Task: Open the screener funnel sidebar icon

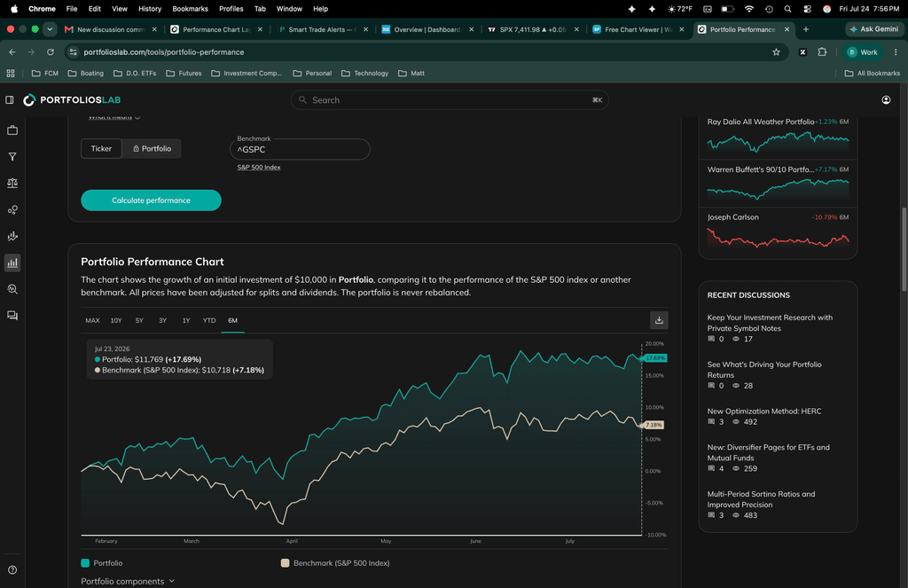Action: (12, 156)
